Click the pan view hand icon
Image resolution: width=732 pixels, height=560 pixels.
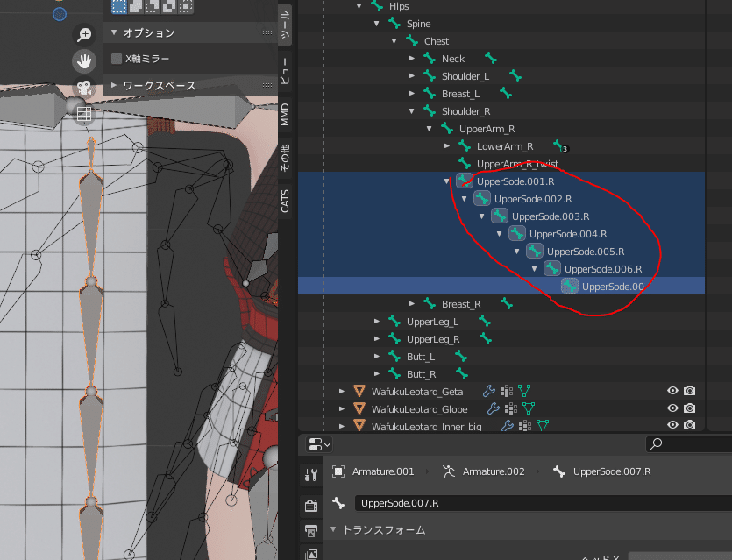pos(84,60)
